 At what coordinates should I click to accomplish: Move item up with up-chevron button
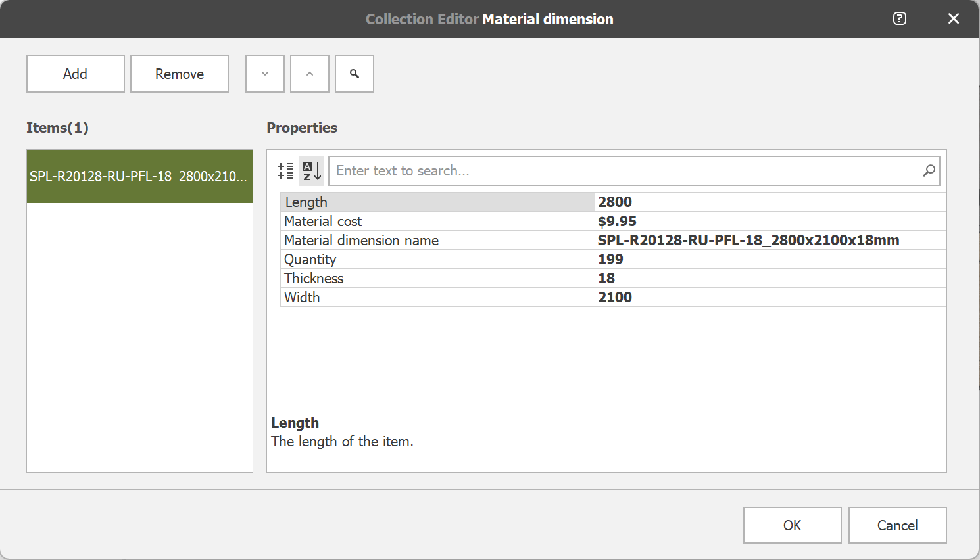pyautogui.click(x=310, y=74)
